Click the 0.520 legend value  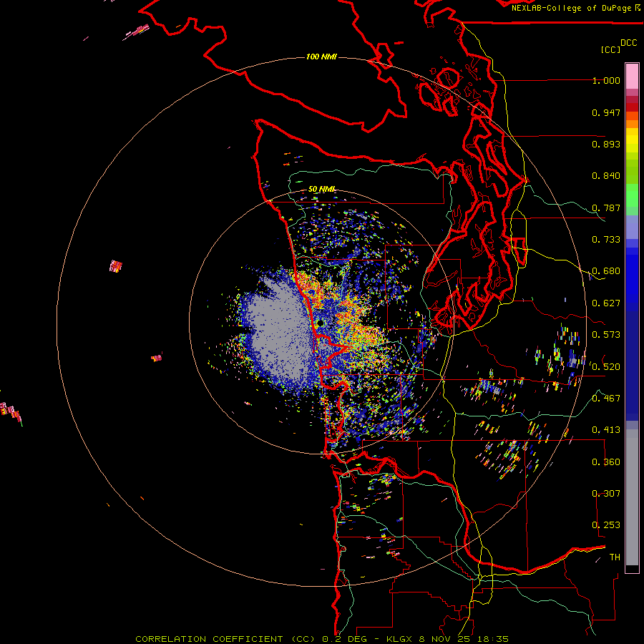pos(606,367)
